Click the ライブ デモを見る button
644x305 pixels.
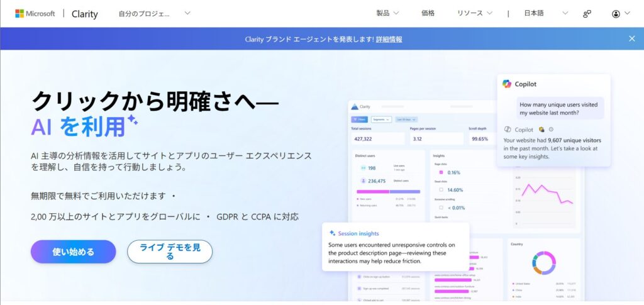click(x=170, y=252)
